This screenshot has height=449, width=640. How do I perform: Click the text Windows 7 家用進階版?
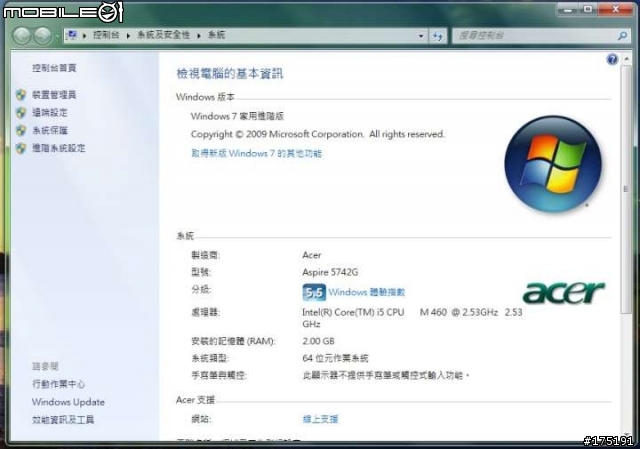pos(237,116)
